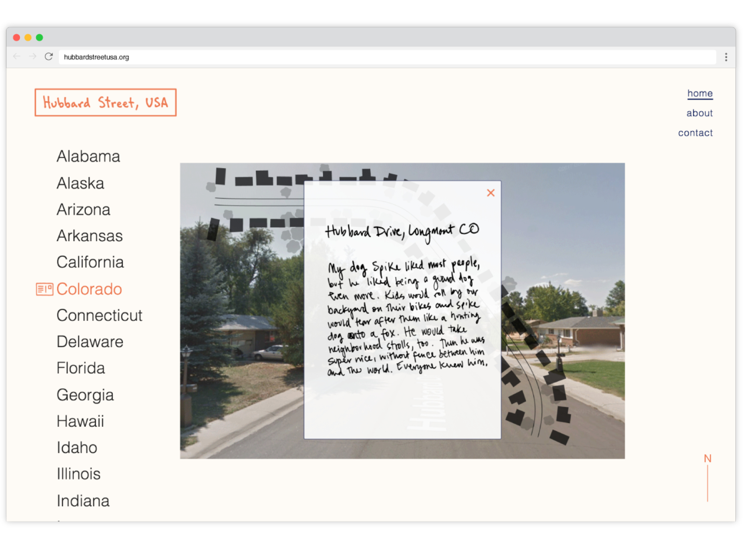
Task: Close the handwritten note popup
Action: 490,193
